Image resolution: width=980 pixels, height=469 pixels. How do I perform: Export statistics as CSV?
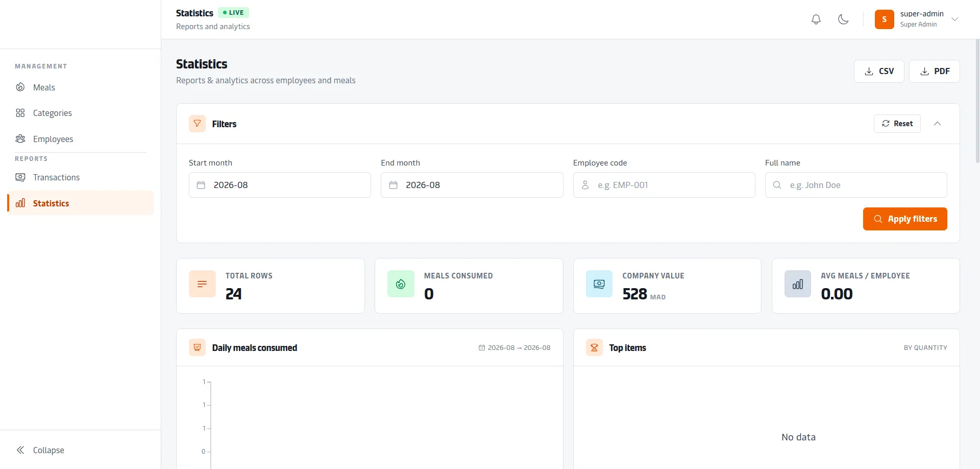tap(879, 71)
